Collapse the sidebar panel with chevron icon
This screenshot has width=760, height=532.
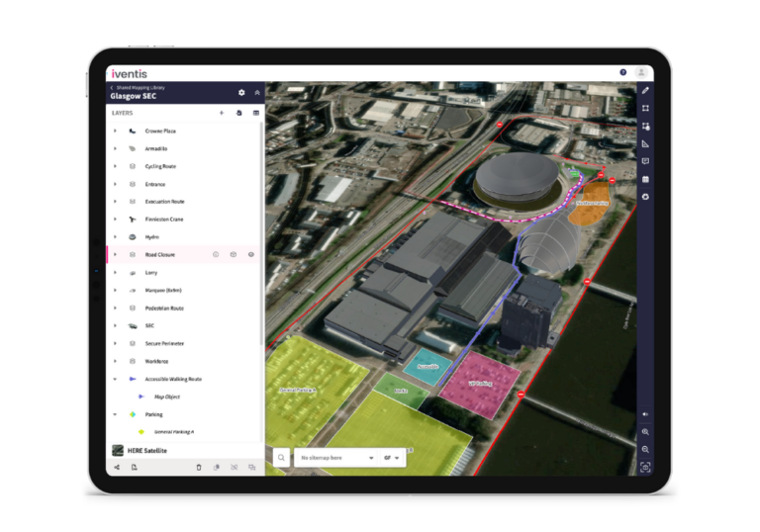click(257, 92)
